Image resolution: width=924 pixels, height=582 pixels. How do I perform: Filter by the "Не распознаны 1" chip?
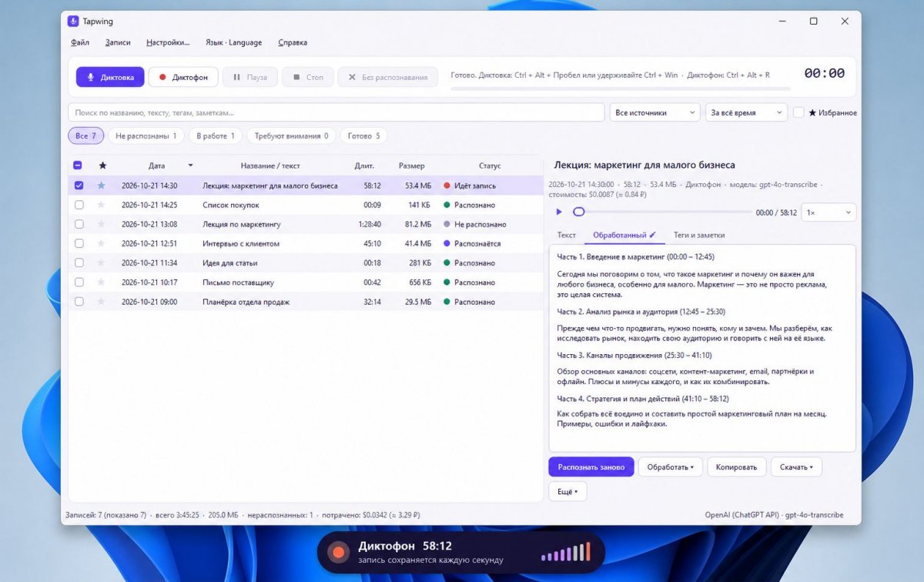[146, 136]
